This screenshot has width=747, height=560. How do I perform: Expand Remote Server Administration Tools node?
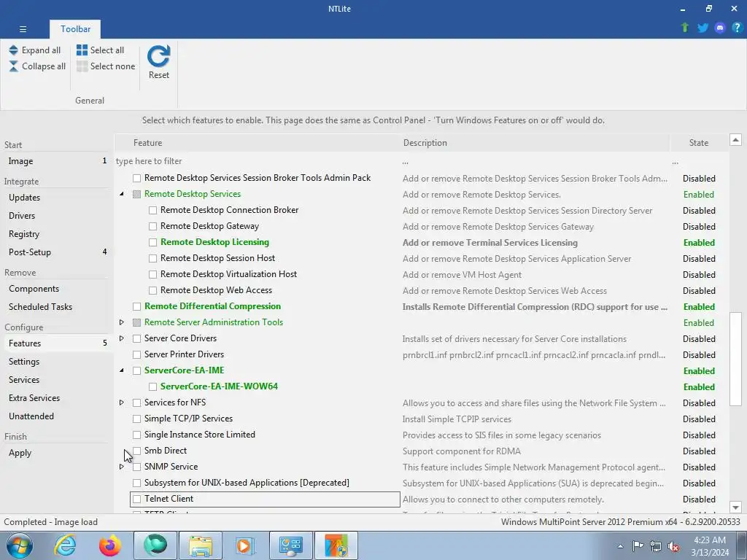click(x=122, y=322)
